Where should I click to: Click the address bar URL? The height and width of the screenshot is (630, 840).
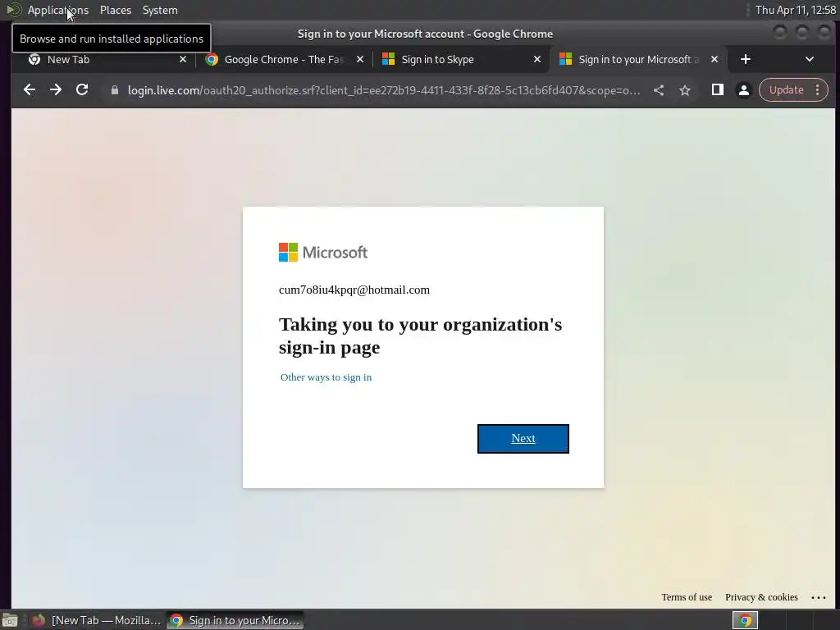(384, 90)
